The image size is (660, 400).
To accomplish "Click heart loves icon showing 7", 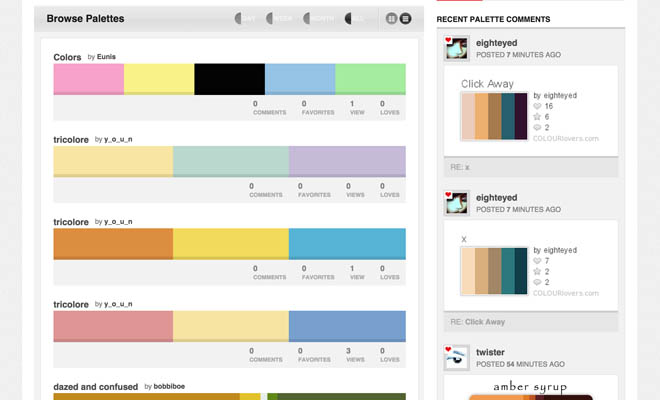I will coord(537,261).
